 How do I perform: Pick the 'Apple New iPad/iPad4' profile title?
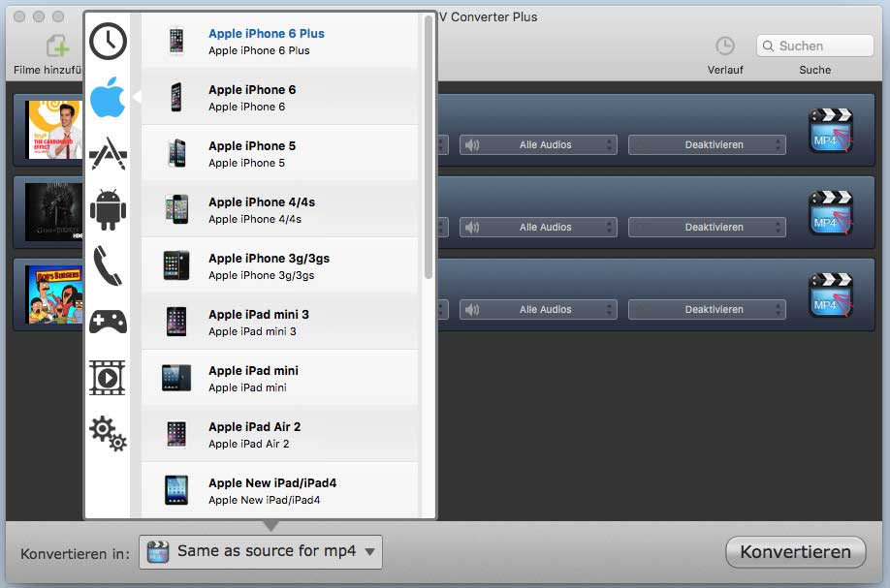point(272,482)
